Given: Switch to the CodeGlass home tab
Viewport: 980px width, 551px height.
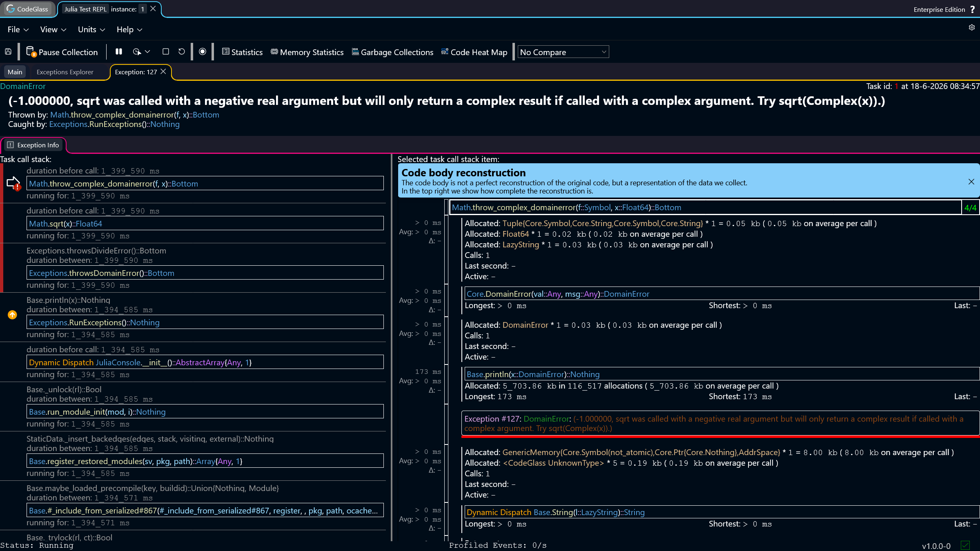Looking at the screenshot, I should [x=27, y=9].
